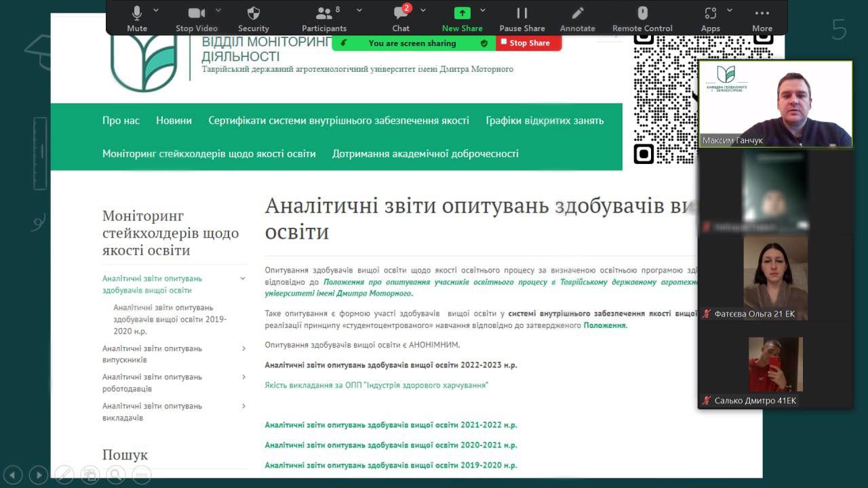
Task: Open the 'Якість викладання за ОПП' link
Action: [x=376, y=385]
